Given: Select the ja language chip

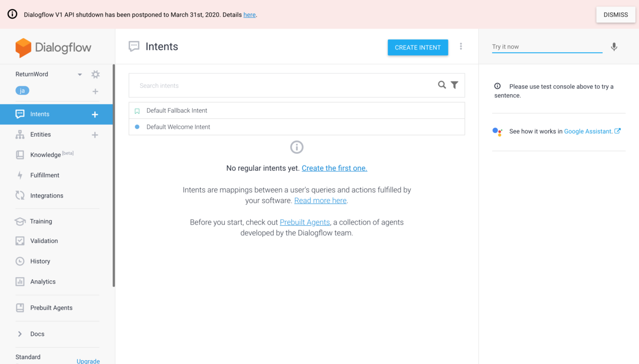Looking at the screenshot, I should 22,91.
